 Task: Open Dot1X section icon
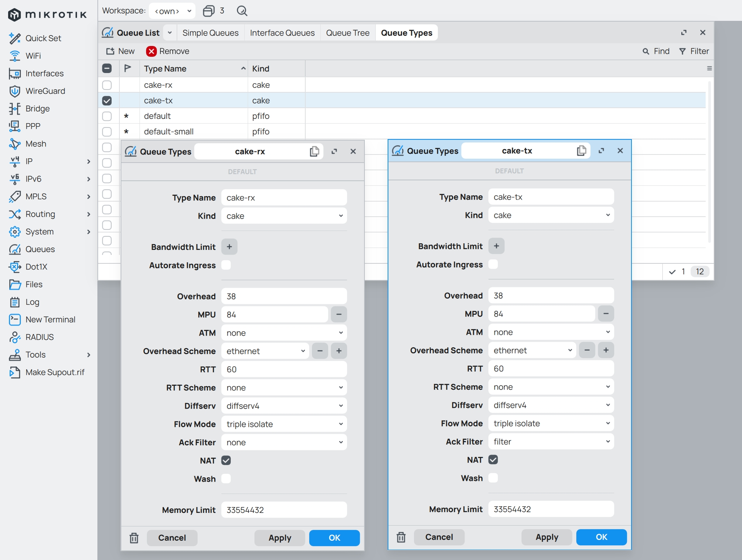click(15, 267)
